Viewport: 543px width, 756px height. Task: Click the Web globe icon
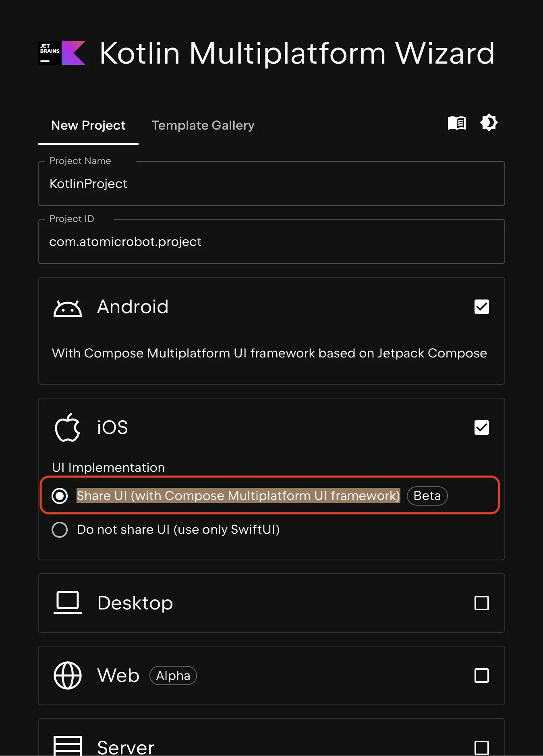pos(68,675)
